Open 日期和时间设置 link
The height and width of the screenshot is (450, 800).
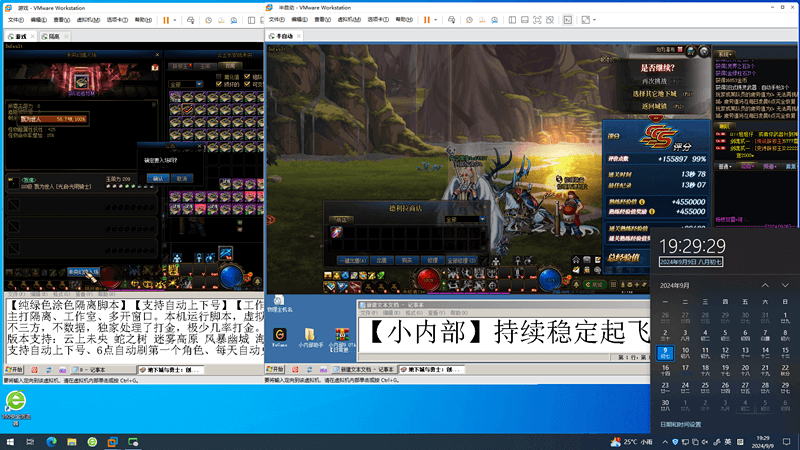(680, 424)
